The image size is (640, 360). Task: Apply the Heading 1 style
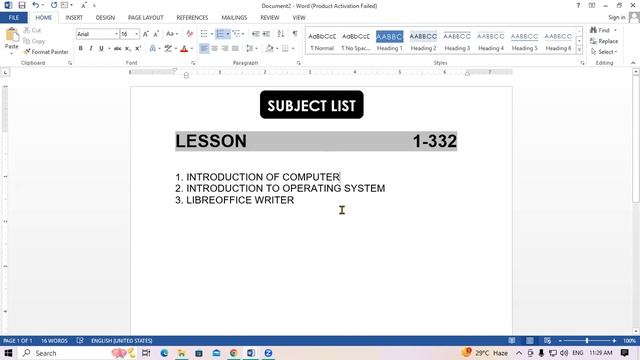point(389,41)
